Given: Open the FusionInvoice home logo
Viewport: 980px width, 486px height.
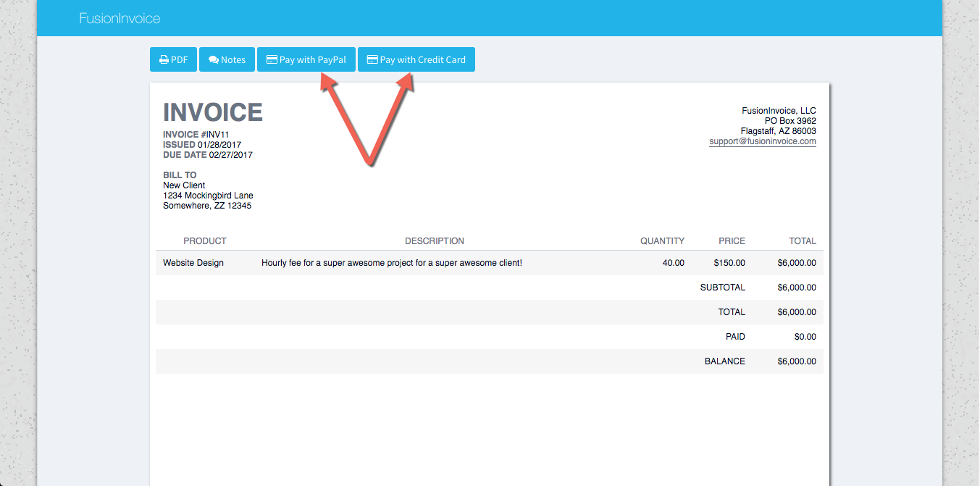Looking at the screenshot, I should [x=120, y=18].
